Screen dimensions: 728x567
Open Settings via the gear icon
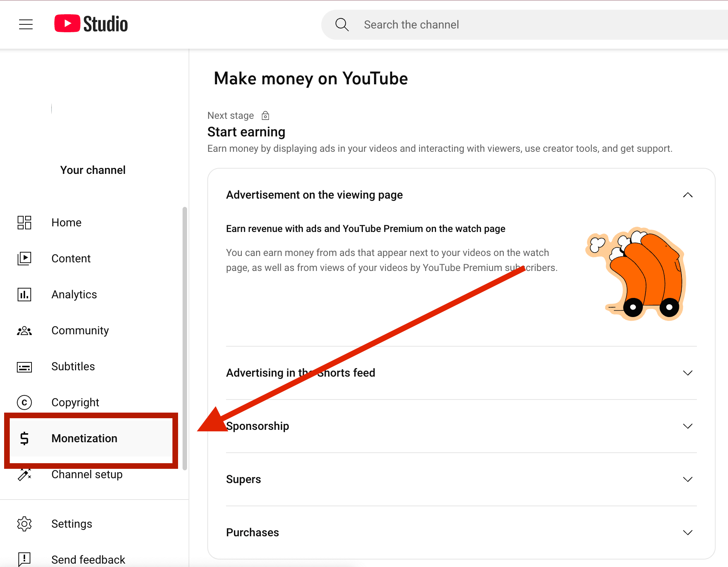(24, 524)
